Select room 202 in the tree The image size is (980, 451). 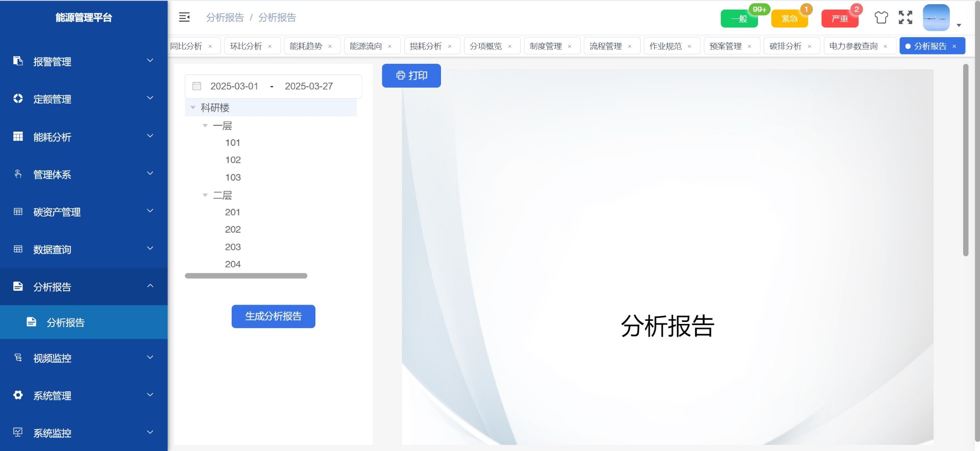point(233,230)
